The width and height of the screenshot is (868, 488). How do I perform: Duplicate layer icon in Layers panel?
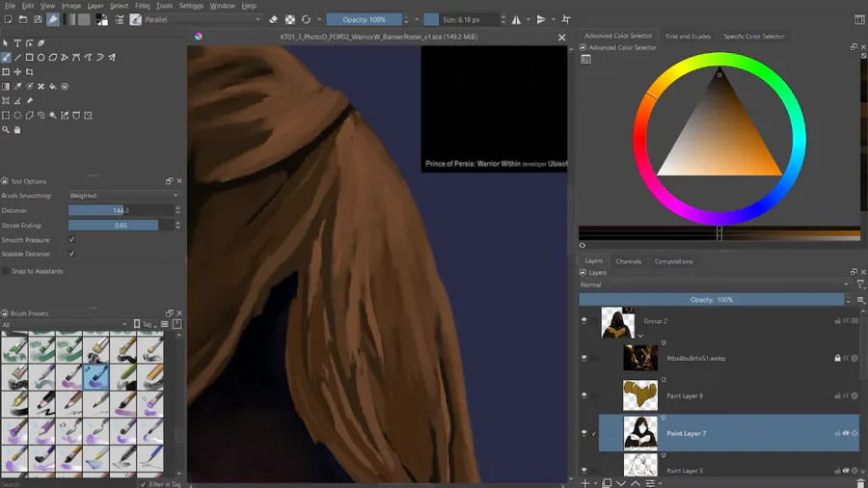607,483
